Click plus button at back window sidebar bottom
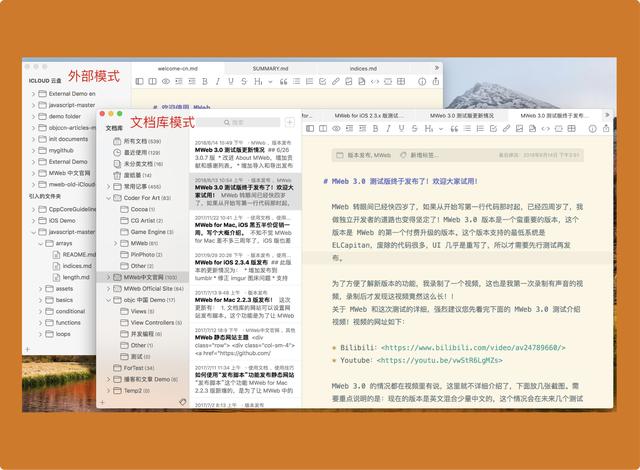Viewport: 640px width, 470px height. click(27, 349)
